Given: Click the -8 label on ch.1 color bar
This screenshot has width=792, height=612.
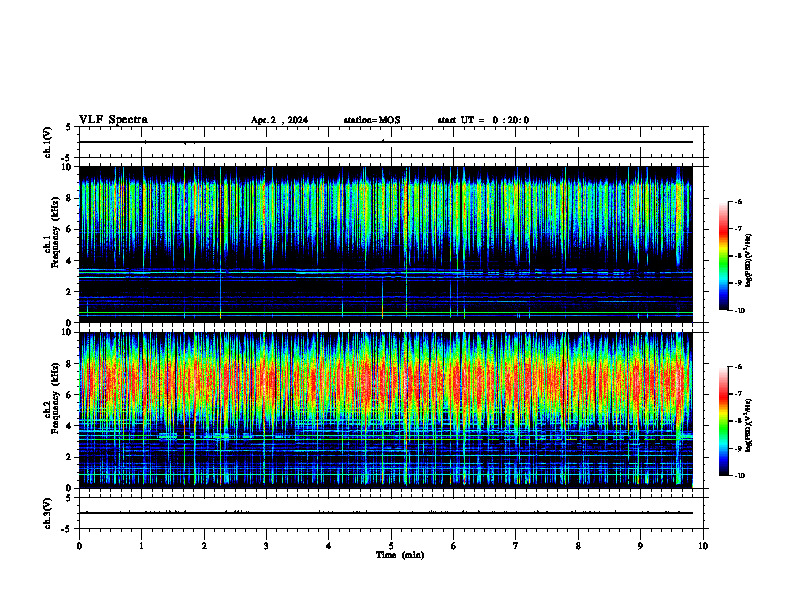Looking at the screenshot, I should click(x=738, y=256).
